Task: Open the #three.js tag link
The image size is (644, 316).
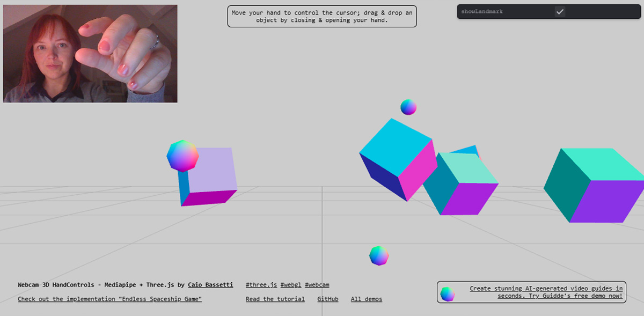Action: pos(261,285)
